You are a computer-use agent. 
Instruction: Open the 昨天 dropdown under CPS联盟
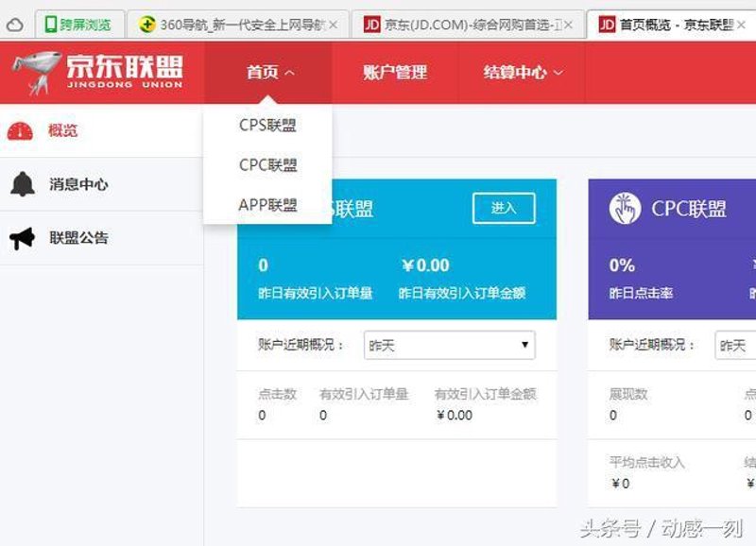pos(450,345)
